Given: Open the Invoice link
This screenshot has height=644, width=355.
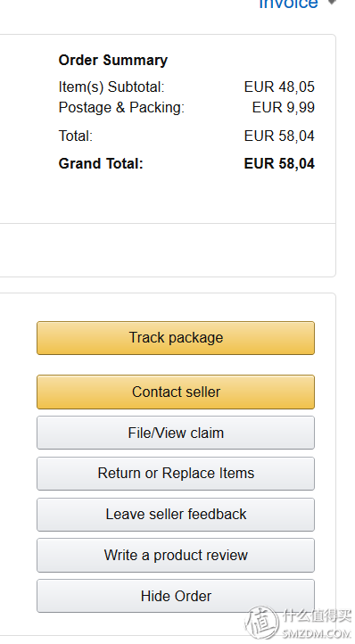Looking at the screenshot, I should click(x=288, y=4).
